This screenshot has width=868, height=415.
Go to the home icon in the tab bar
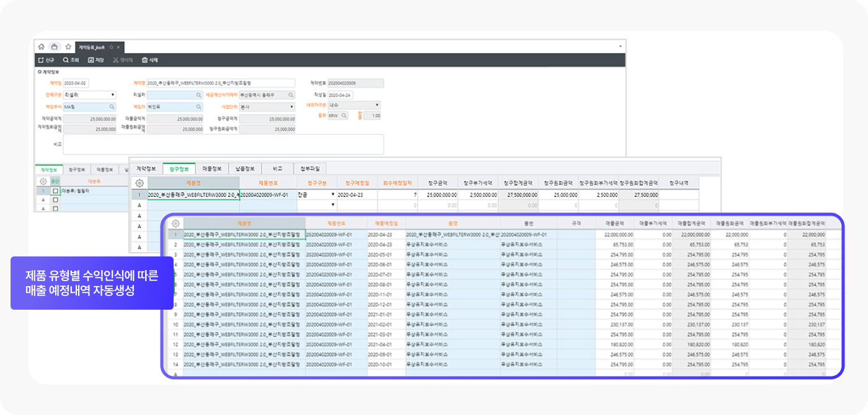pos(41,46)
